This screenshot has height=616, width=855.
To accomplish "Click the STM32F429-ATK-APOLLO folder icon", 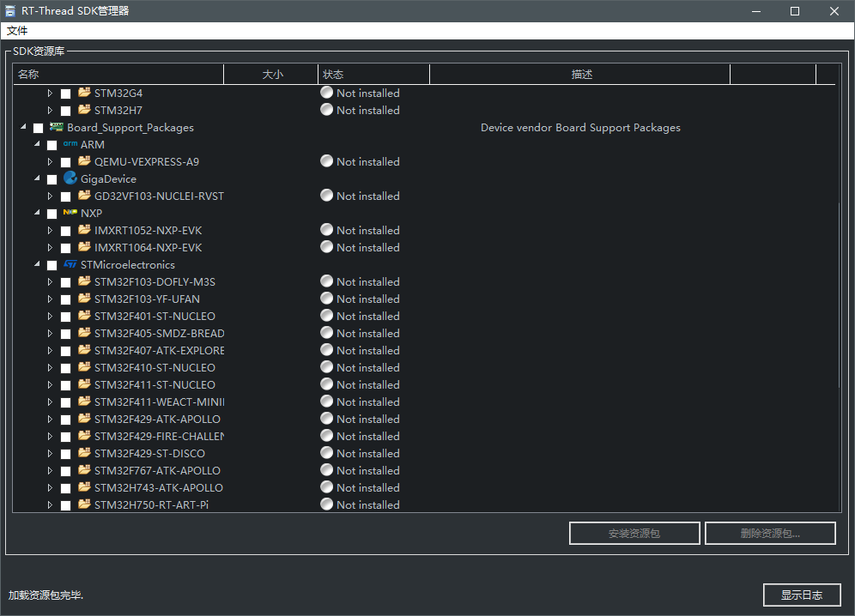I will (84, 419).
